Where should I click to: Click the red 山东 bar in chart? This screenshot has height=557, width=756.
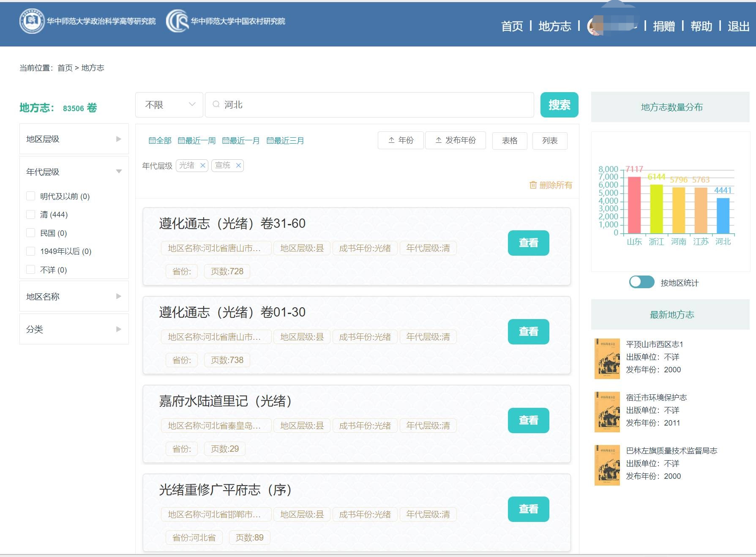coord(634,205)
